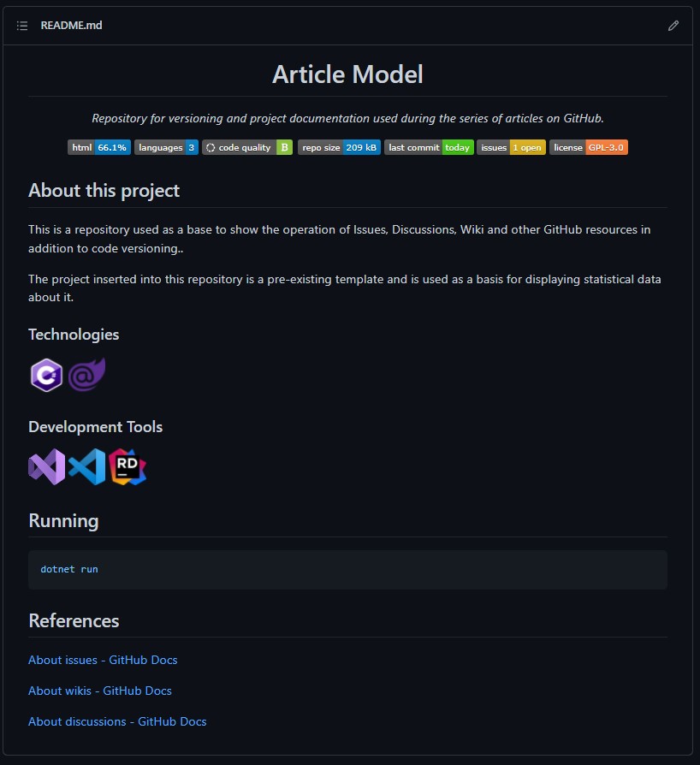
Task: Click the README.md file title
Action: pos(72,26)
